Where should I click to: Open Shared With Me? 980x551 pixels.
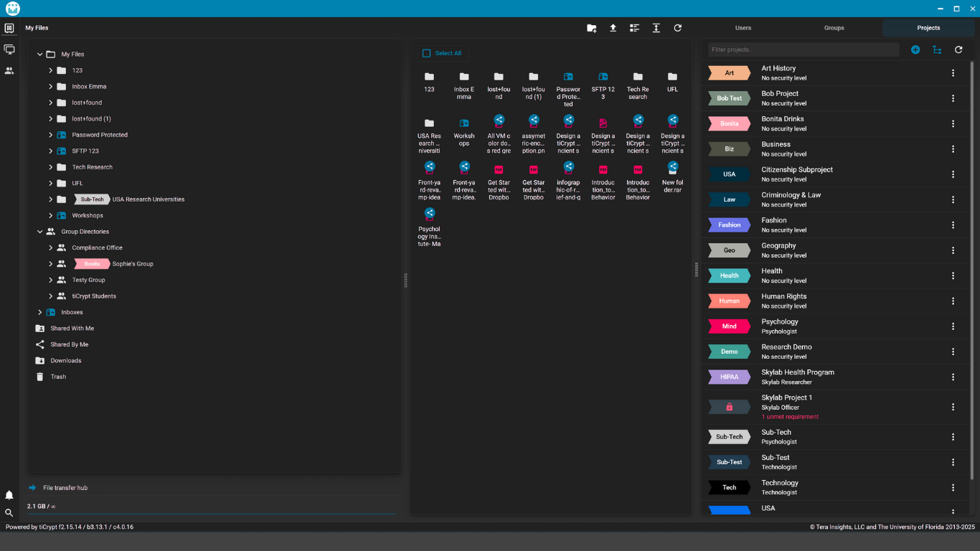point(72,329)
